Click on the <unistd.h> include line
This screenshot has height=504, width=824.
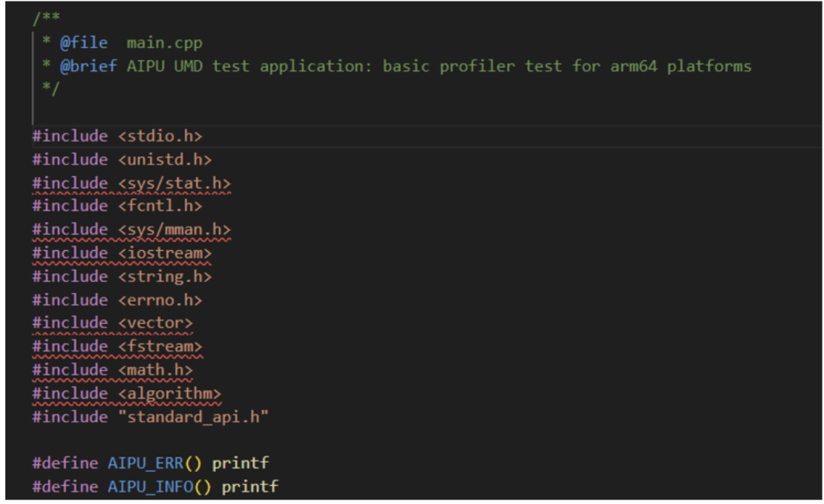click(x=121, y=159)
